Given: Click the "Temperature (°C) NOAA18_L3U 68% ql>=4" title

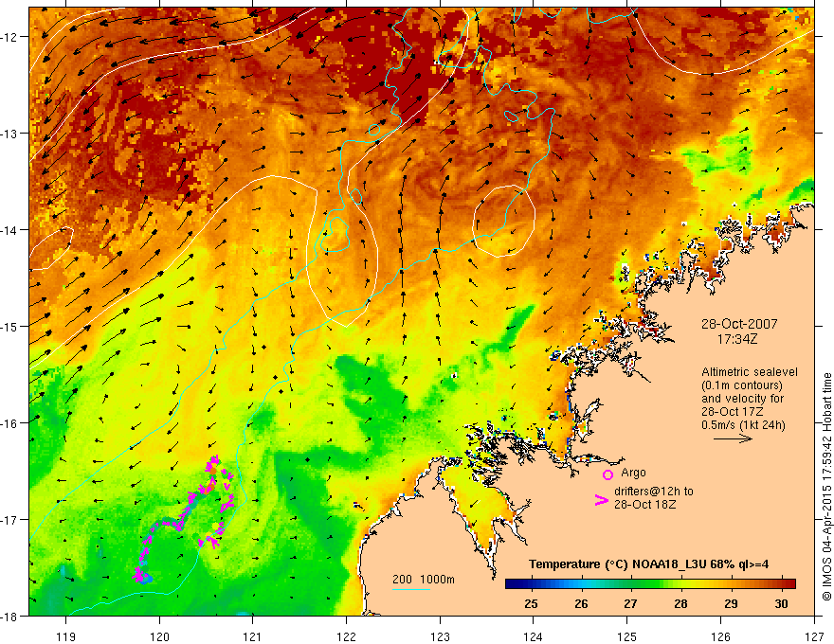Looking at the screenshot, I should pos(648,564).
